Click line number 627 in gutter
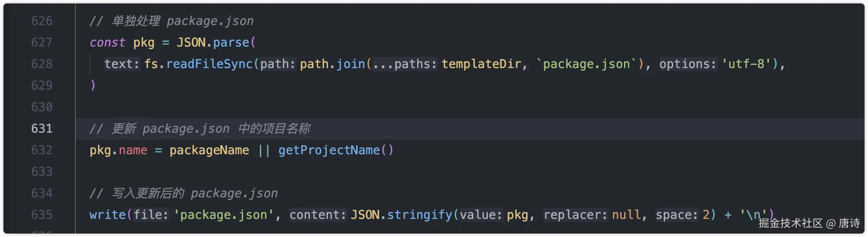 (x=42, y=42)
